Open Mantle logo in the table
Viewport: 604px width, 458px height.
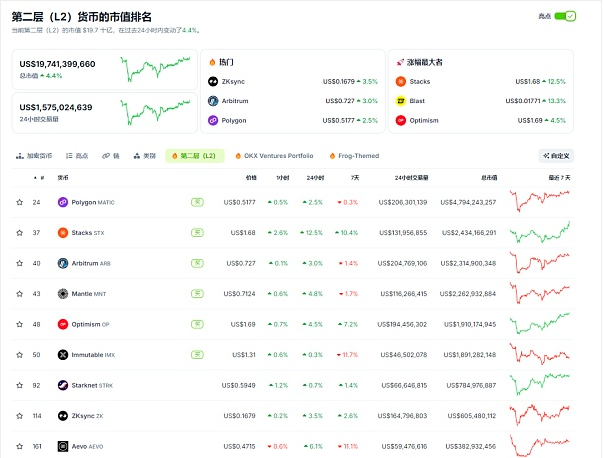pyautogui.click(x=63, y=294)
